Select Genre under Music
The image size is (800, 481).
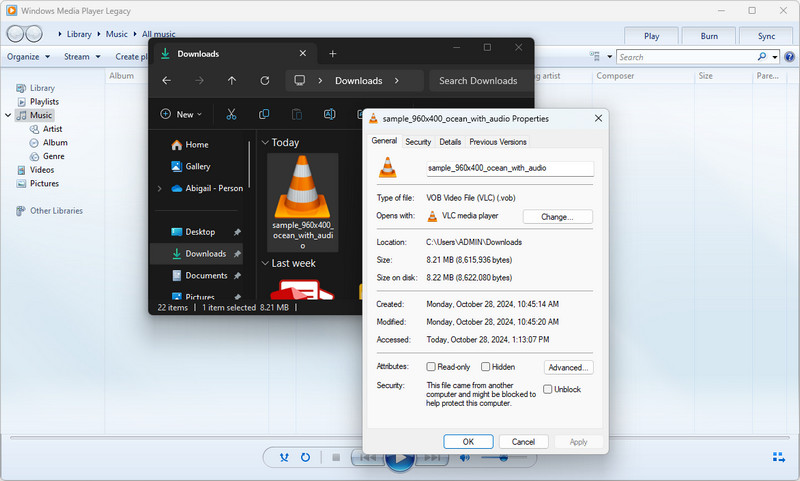point(53,156)
